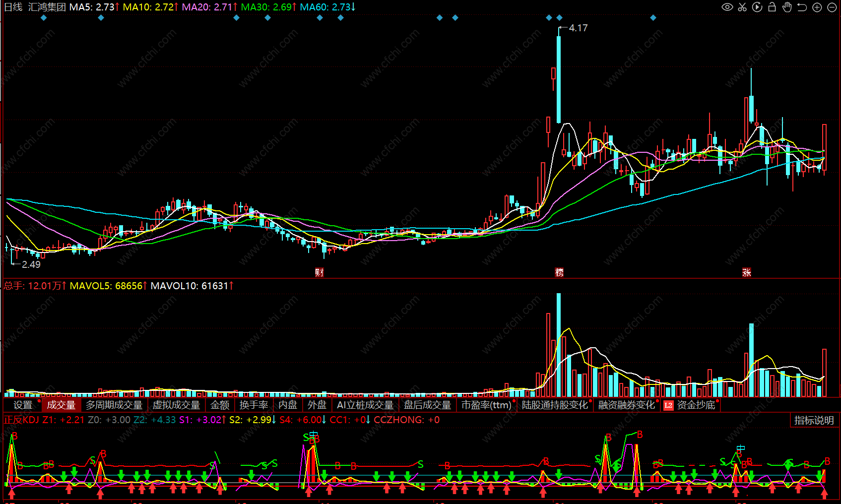
Task: Click the 汇鸿集团 stock name
Action: tap(47, 7)
